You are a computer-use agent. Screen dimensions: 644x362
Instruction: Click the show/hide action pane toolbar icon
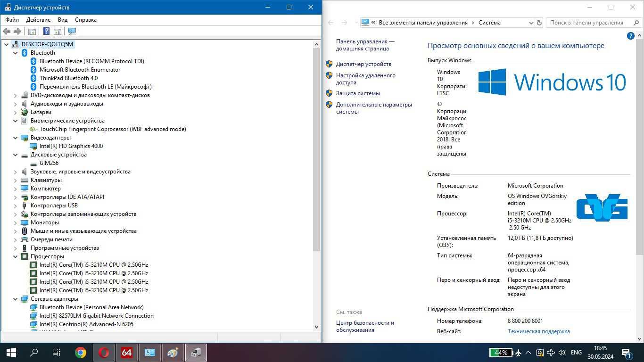[58, 32]
